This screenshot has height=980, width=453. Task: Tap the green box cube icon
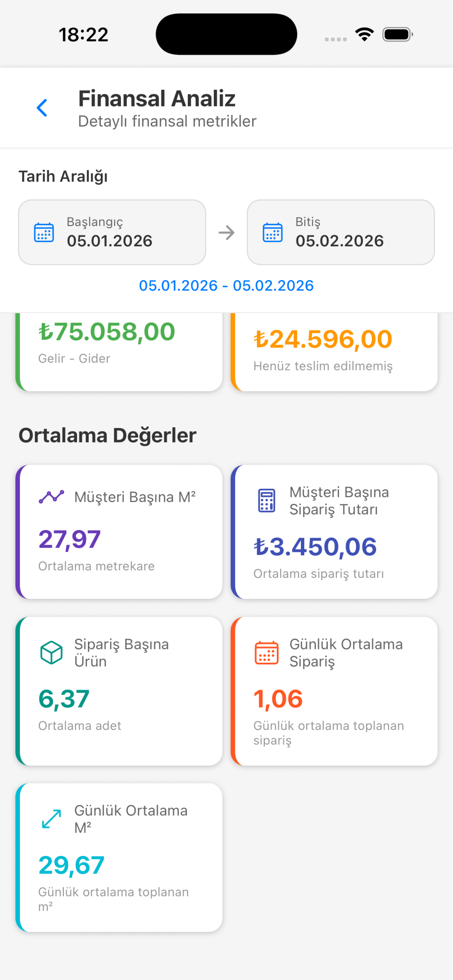(x=51, y=653)
